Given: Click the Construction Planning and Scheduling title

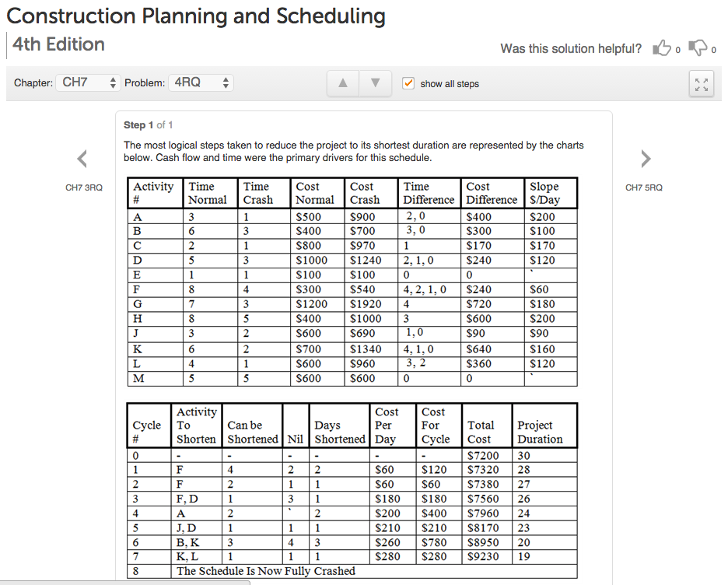Looking at the screenshot, I should [x=197, y=16].
